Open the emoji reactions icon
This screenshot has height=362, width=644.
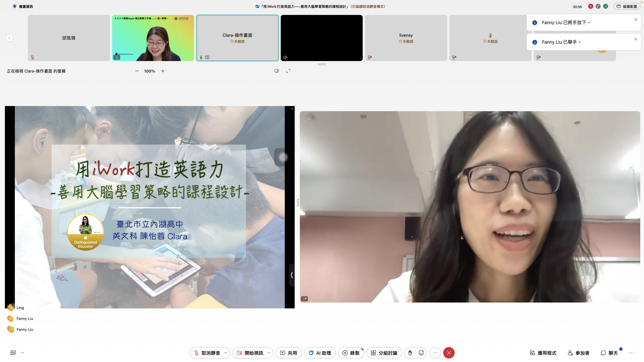pyautogui.click(x=421, y=353)
